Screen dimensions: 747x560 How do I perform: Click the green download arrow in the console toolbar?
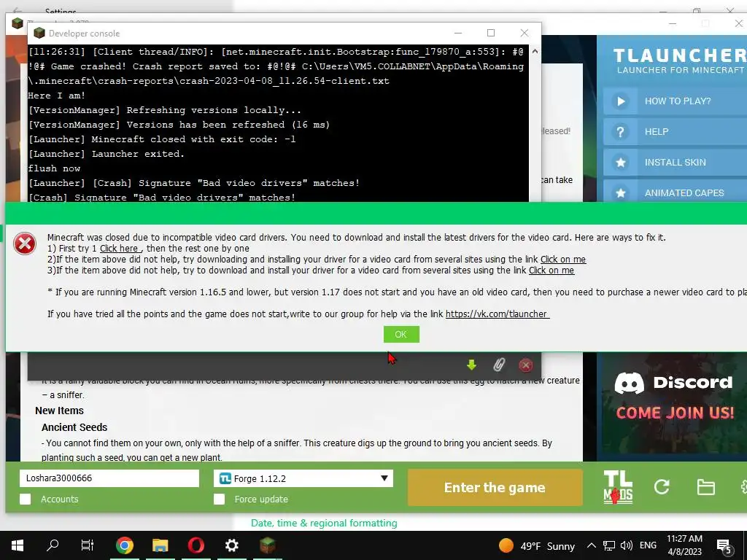(471, 365)
